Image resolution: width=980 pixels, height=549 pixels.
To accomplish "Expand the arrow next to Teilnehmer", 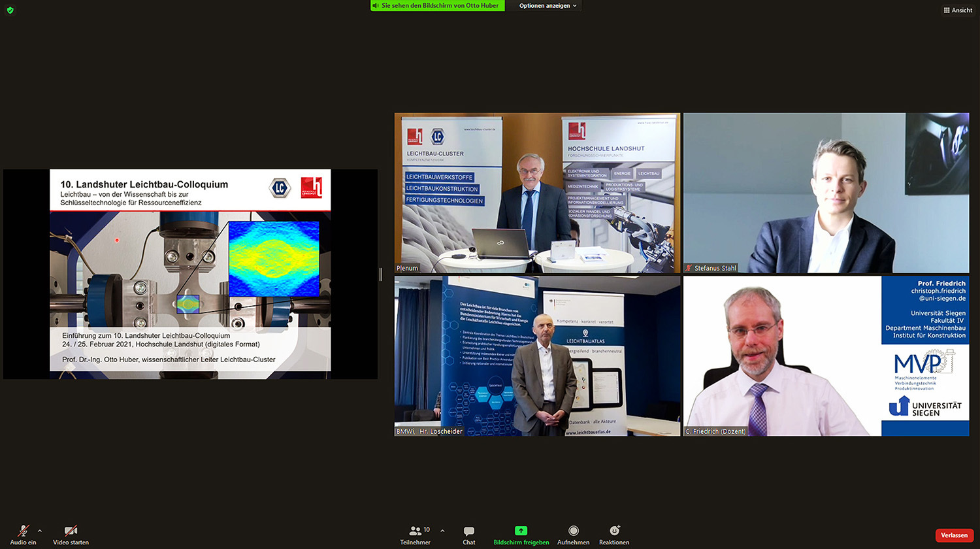I will pyautogui.click(x=442, y=531).
